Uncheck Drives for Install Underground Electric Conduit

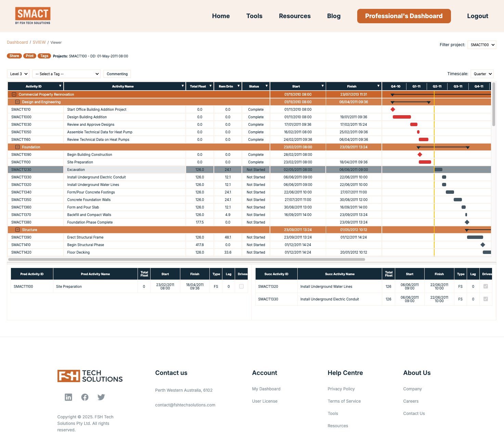(x=486, y=299)
